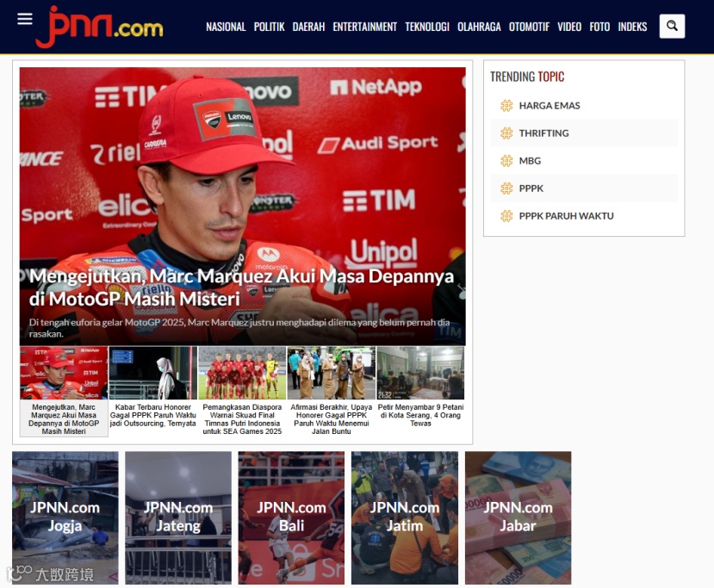Screen dimensions: 714x588
Task: Open the ENTERTAINMENT menu
Action: click(x=364, y=27)
